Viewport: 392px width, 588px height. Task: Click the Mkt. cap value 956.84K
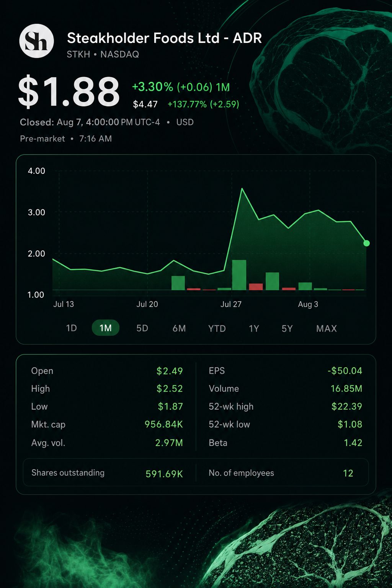coord(163,424)
